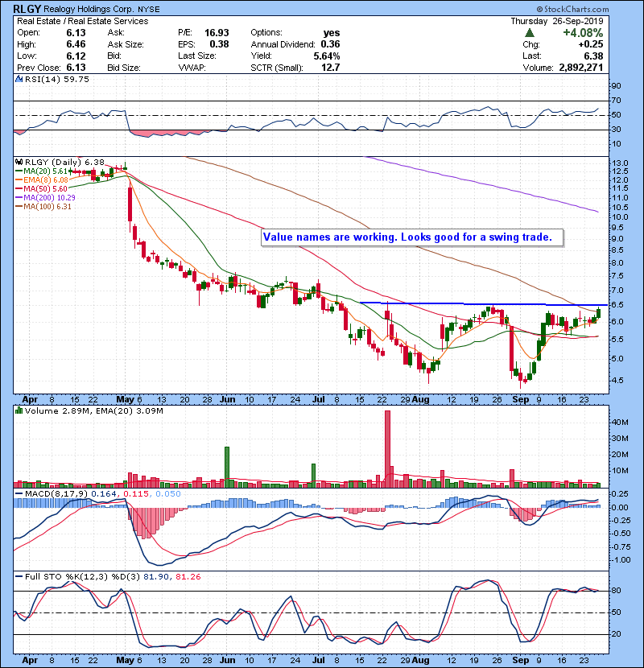Click the 13.0 price axis label

click(x=620, y=163)
